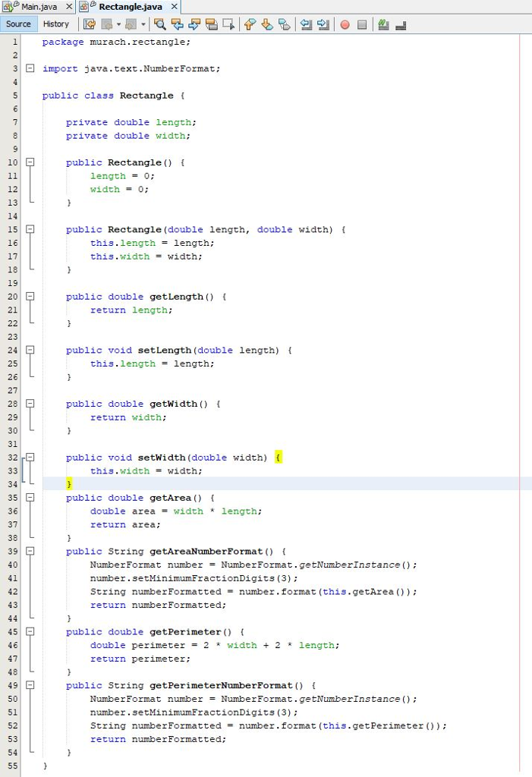Click 'getNumberInstance()' call on line 50
Screen dimensions: 532x777
coord(354,699)
